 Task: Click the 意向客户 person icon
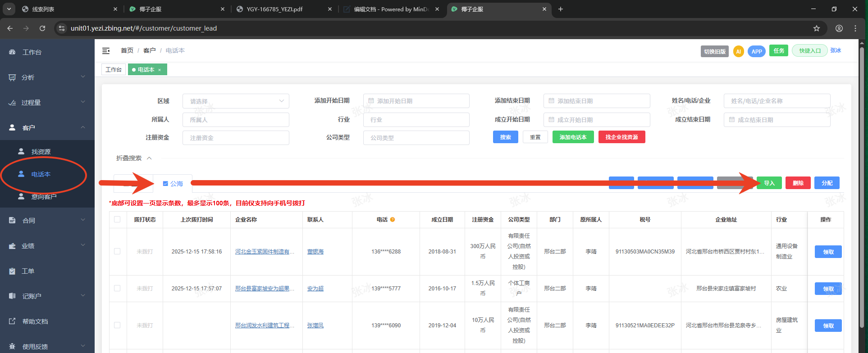pos(21,196)
